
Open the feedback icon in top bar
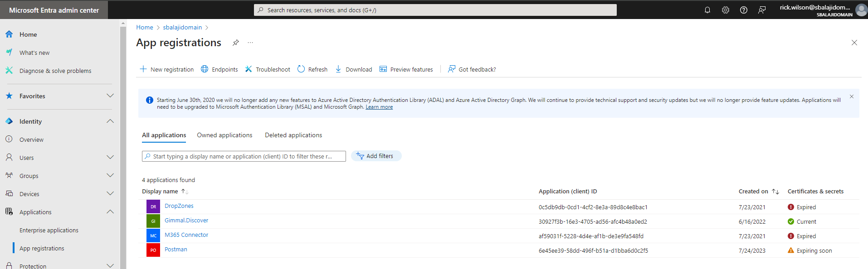point(762,10)
